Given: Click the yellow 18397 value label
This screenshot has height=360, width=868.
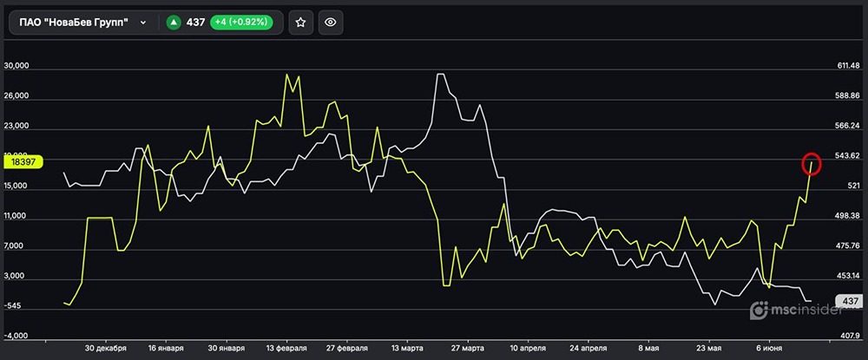Looking at the screenshot, I should pos(23,161).
